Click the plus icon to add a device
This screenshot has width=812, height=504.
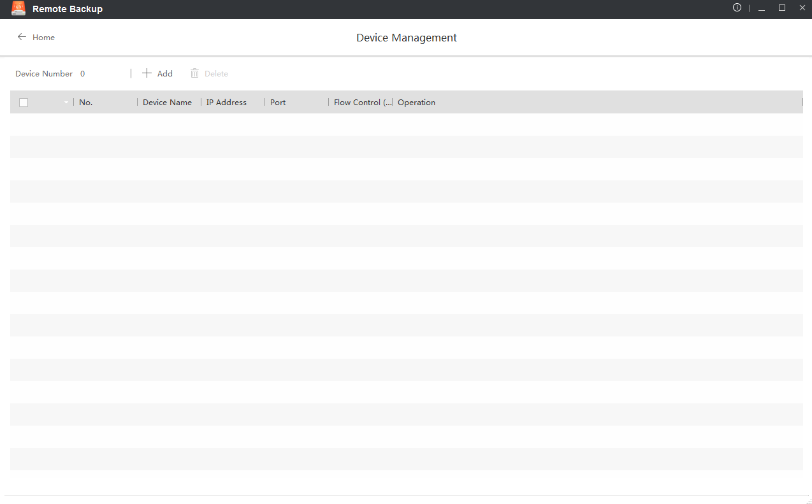147,73
